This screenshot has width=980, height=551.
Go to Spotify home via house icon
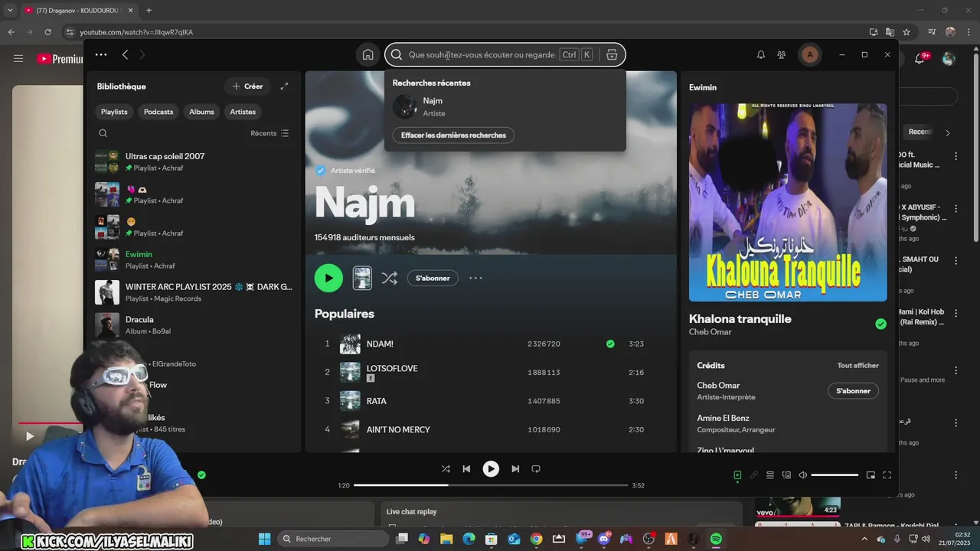coord(368,54)
